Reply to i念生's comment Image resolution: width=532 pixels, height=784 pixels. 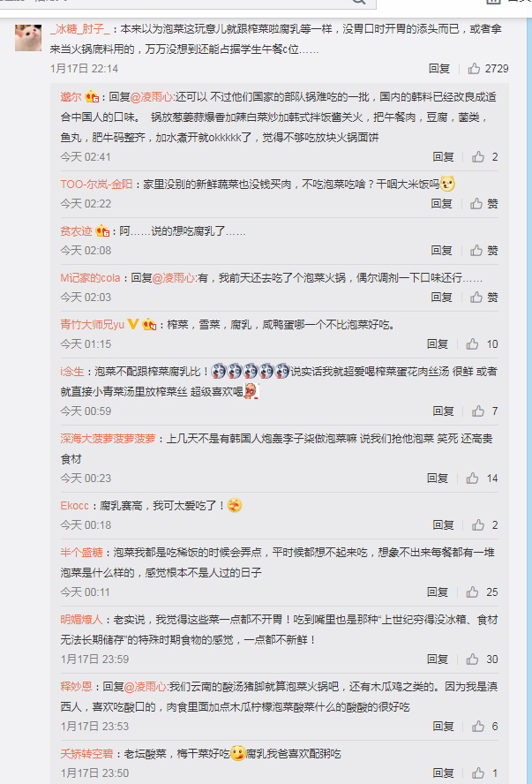[x=443, y=411]
